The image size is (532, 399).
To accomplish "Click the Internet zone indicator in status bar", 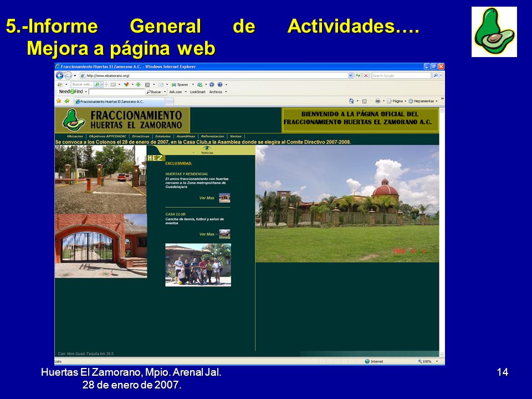I will point(374,361).
